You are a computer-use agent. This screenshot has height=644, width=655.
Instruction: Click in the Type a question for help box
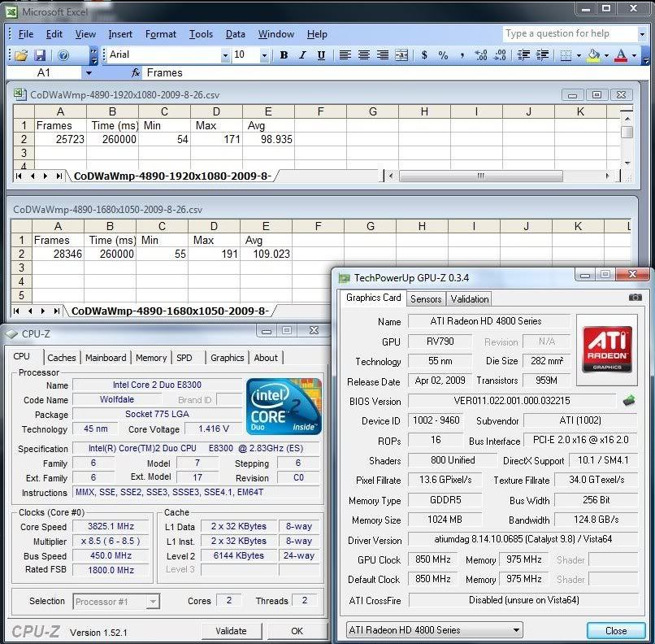tap(570, 33)
